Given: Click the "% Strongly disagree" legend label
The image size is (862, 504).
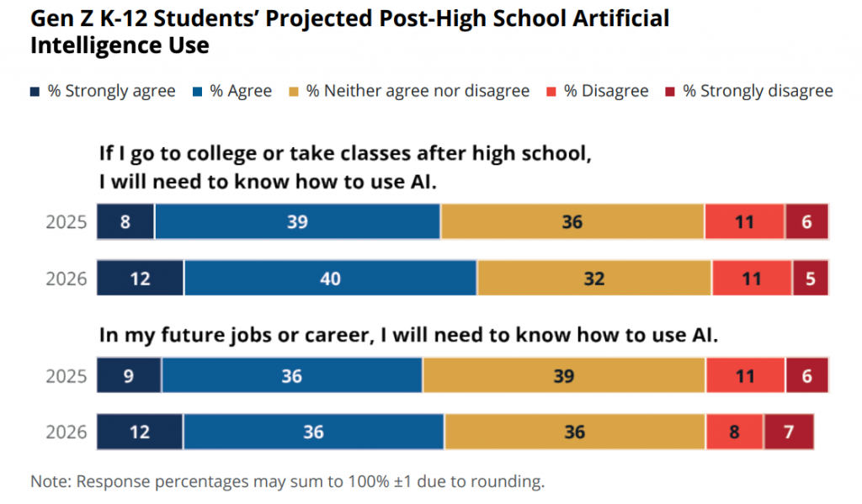Looking at the screenshot, I should point(758,91).
